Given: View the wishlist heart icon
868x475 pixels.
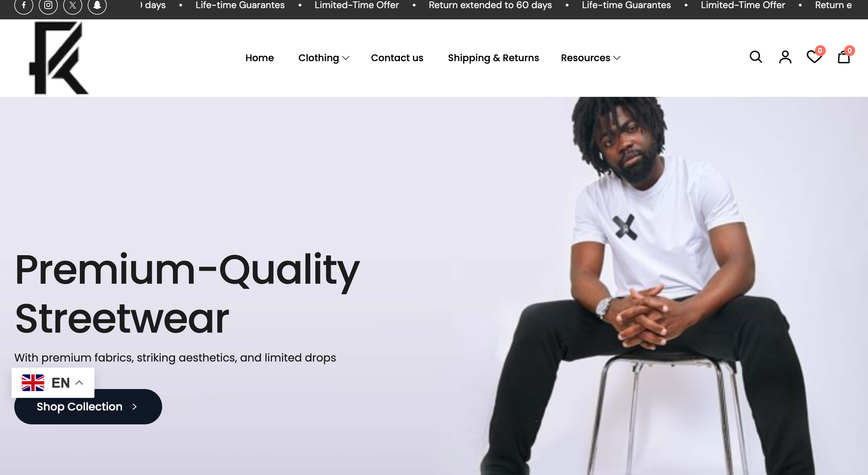Looking at the screenshot, I should (815, 56).
